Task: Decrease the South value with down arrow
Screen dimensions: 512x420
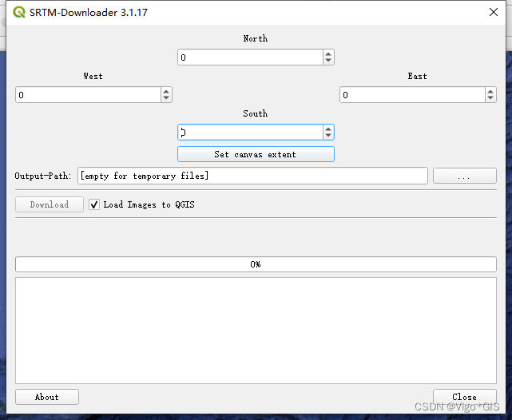Action: 328,136
